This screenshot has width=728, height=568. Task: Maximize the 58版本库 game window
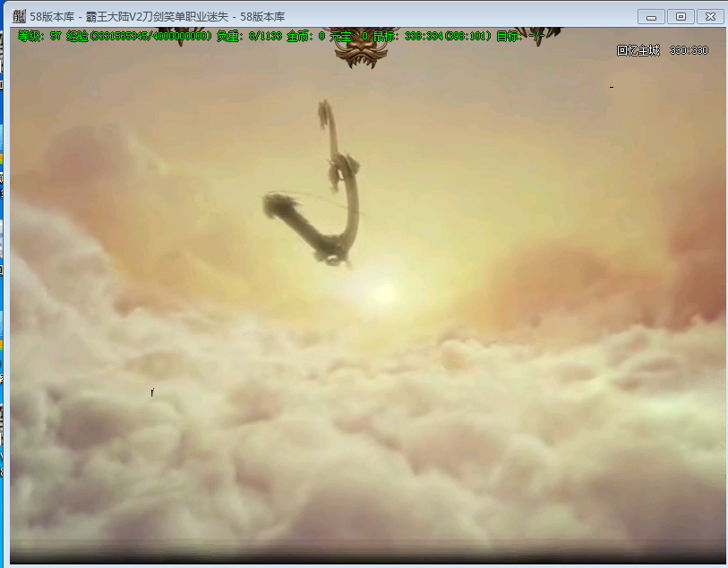[681, 17]
